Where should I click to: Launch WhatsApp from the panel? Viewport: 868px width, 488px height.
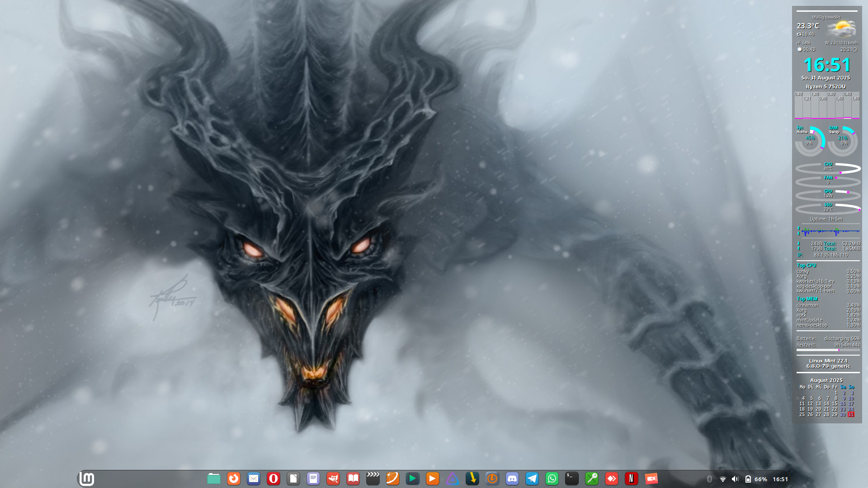(x=552, y=479)
